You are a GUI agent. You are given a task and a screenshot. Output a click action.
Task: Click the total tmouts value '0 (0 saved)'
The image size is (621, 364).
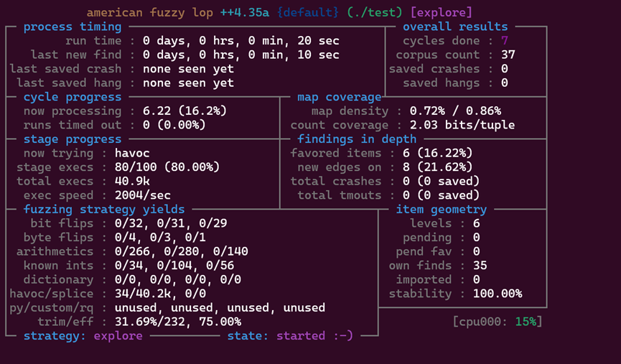click(442, 195)
